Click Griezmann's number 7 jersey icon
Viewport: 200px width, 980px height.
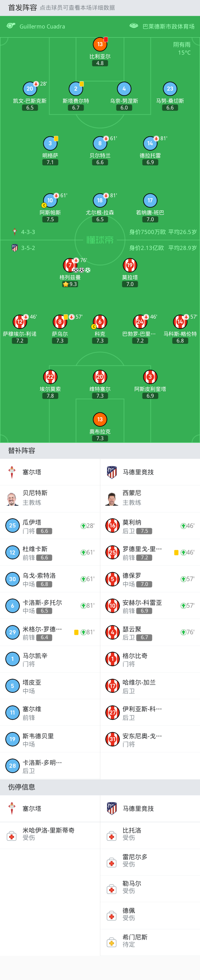(x=70, y=265)
